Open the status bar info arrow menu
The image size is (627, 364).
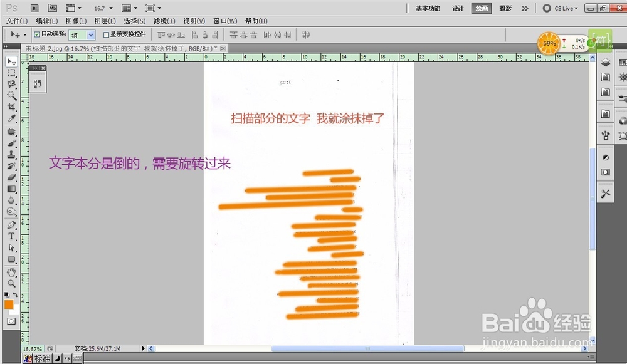coord(143,348)
